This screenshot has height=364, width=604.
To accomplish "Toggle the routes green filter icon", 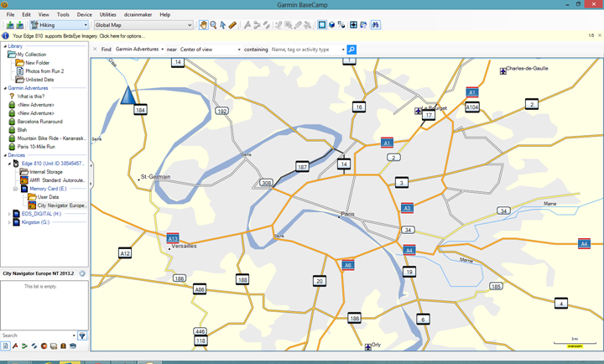I will pyautogui.click(x=24, y=346).
